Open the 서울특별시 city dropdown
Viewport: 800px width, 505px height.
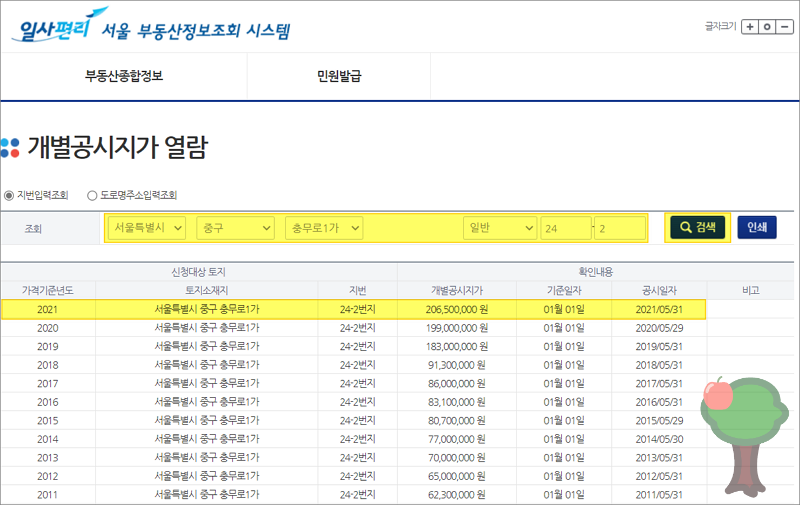point(147,228)
